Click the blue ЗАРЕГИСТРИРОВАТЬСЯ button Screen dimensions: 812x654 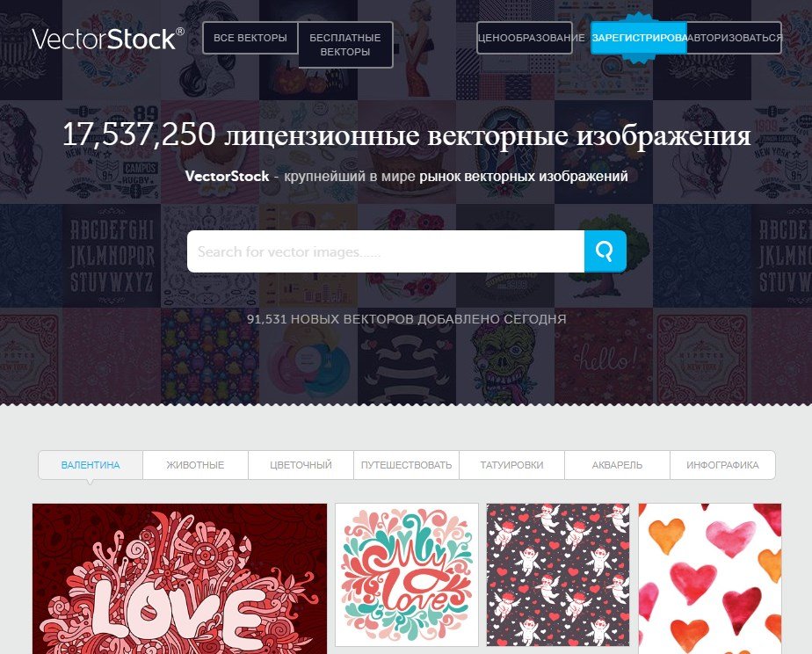639,38
